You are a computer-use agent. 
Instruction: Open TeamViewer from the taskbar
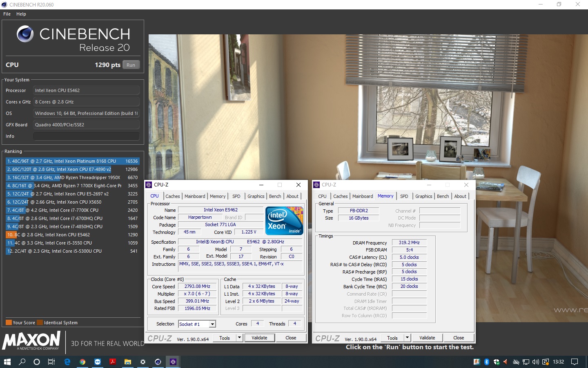[x=98, y=362]
